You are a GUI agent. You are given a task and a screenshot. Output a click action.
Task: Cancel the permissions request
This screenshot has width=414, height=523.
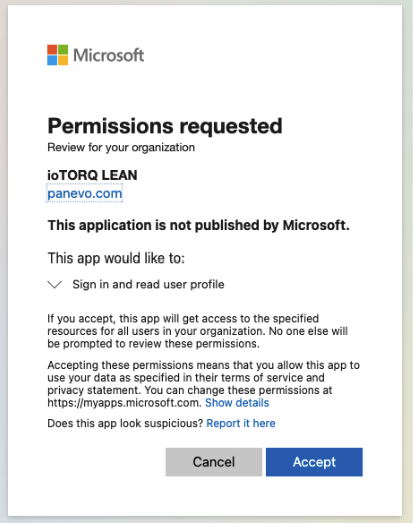(214, 462)
